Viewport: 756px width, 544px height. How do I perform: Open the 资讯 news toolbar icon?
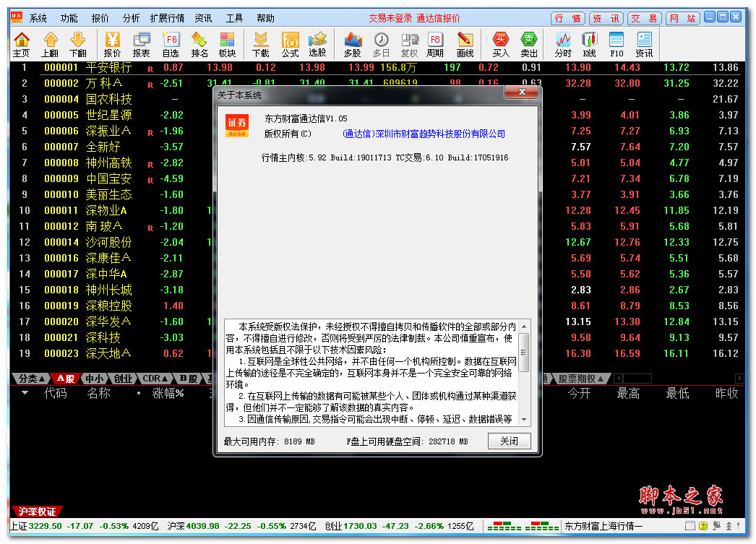(x=644, y=44)
